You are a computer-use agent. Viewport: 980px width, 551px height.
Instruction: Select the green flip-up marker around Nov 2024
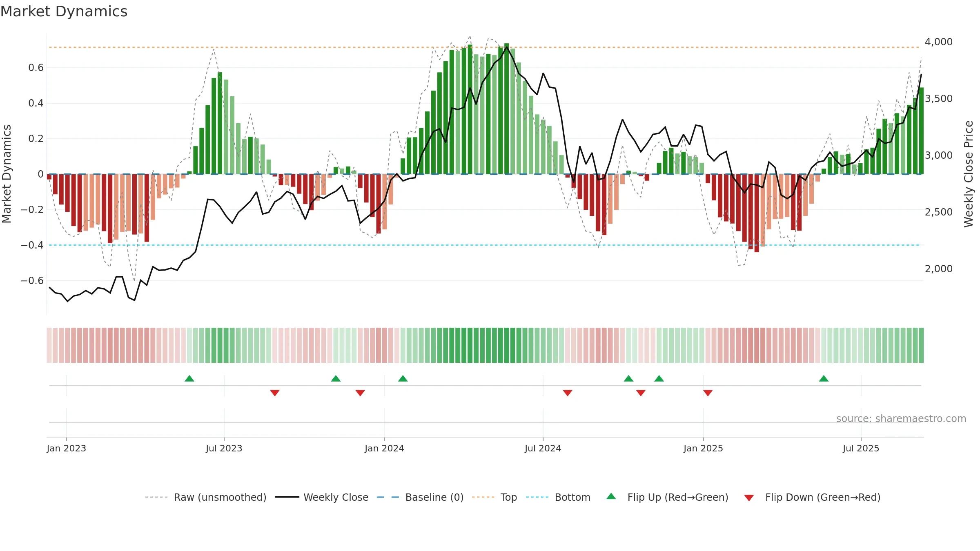click(659, 379)
